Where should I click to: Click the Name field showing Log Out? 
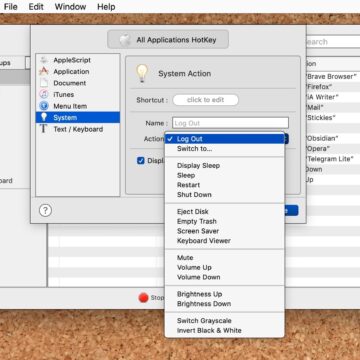(230, 123)
